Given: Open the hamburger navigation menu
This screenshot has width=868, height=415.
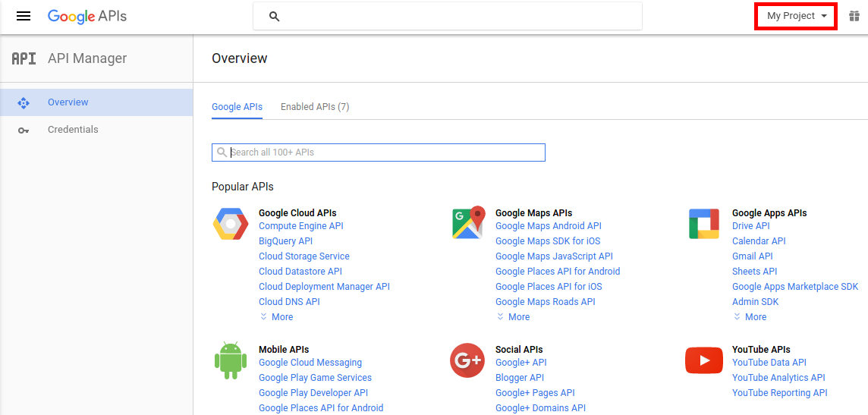Looking at the screenshot, I should click(x=24, y=16).
